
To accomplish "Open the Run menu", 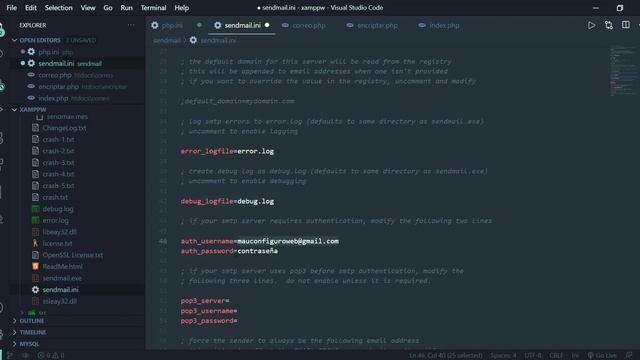I will tap(126, 8).
